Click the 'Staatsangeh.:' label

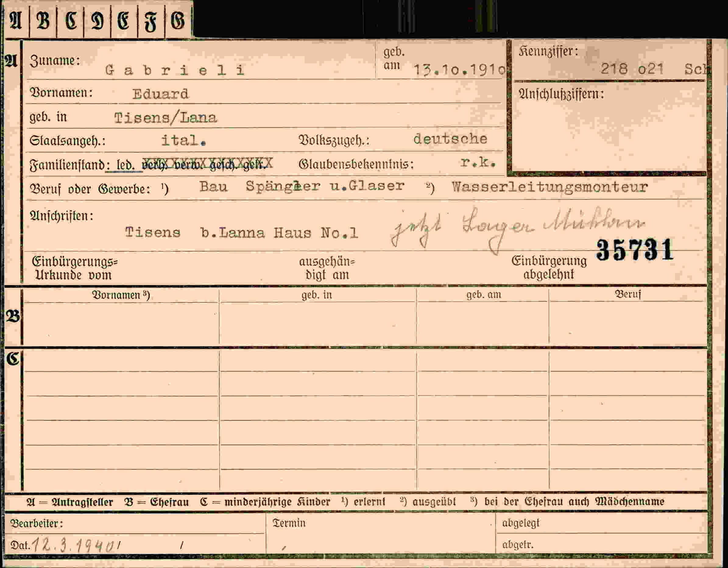[x=67, y=141]
